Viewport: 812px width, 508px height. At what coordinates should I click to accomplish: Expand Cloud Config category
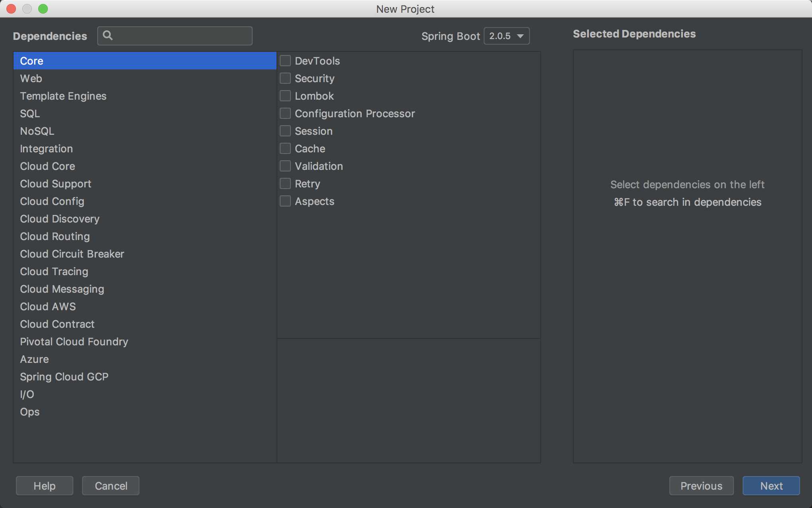51,201
